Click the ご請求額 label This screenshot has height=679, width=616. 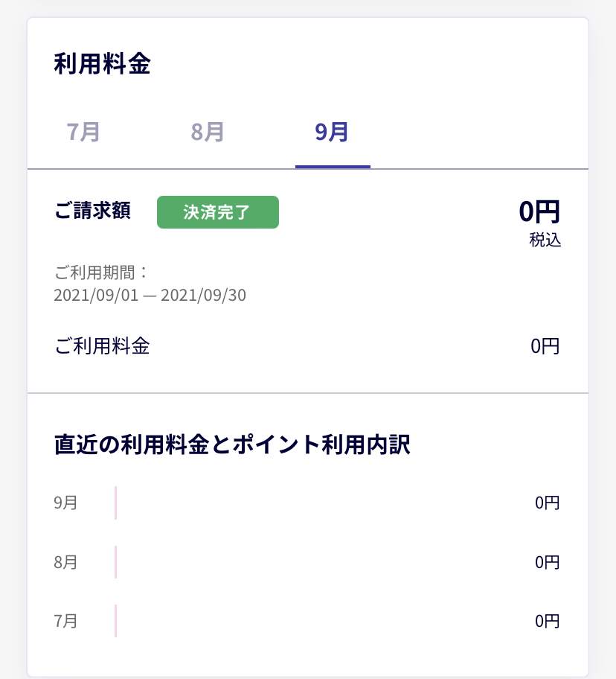(92, 211)
